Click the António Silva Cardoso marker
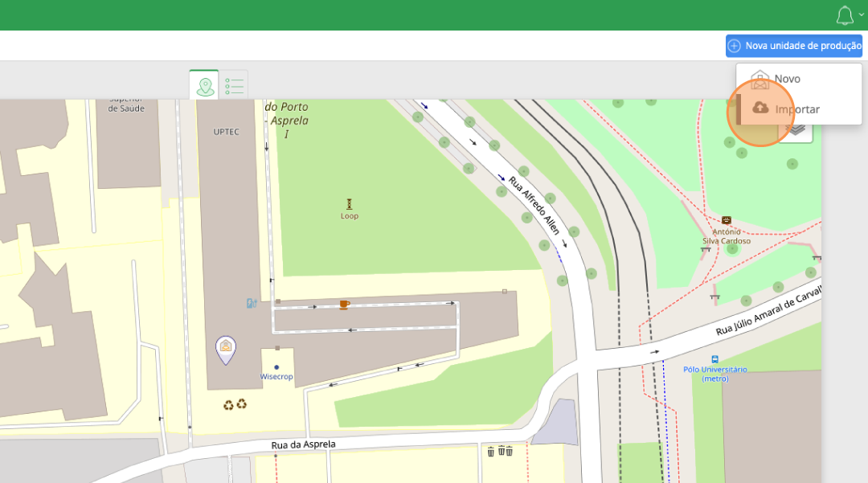868x483 pixels. click(727, 220)
